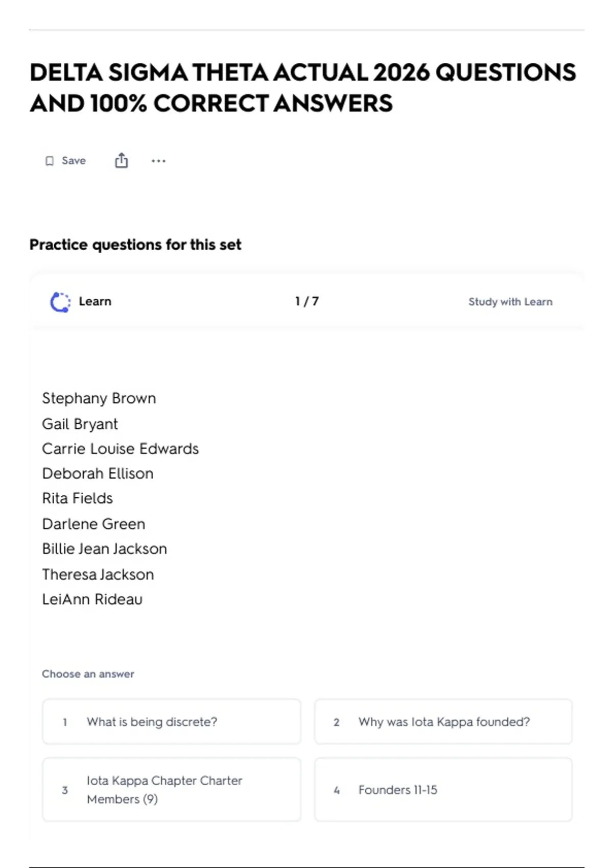Choose answer What is being discrete?
The height and width of the screenshot is (868, 613).
[x=172, y=721]
